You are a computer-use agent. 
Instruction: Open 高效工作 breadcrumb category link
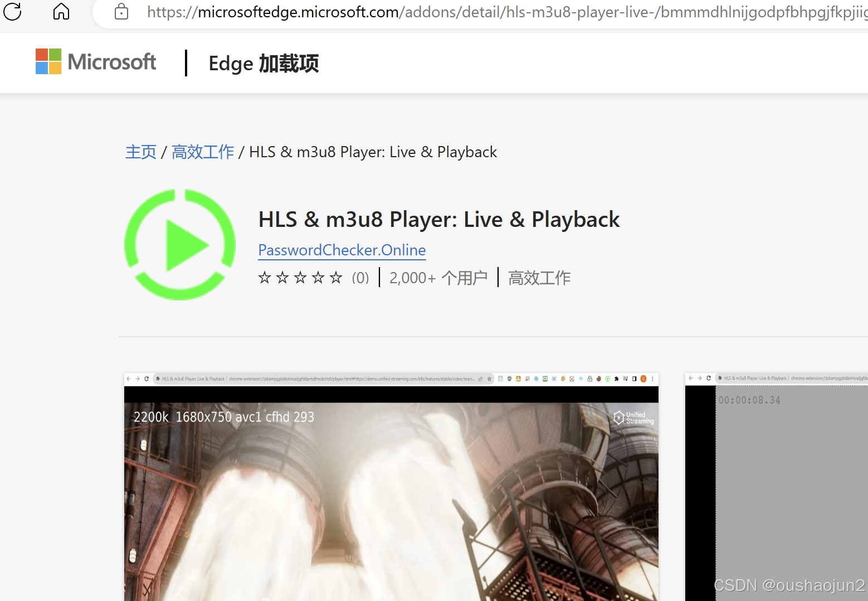[x=203, y=152]
